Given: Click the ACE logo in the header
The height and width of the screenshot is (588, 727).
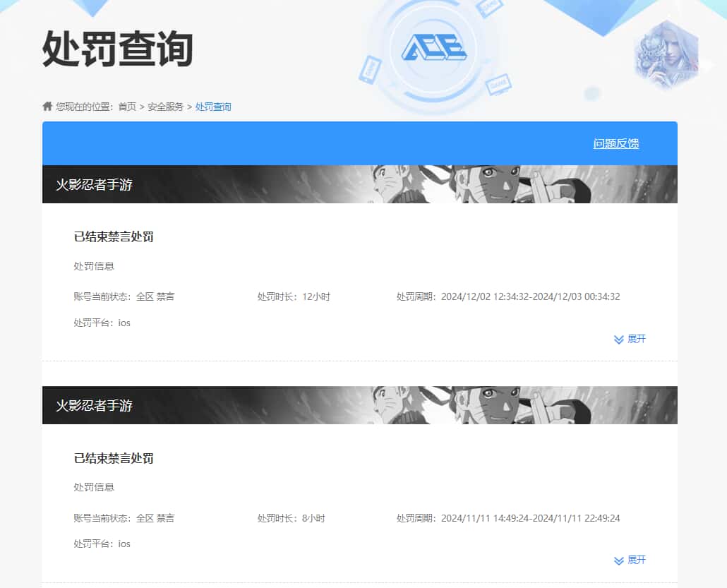Looking at the screenshot, I should point(434,47).
